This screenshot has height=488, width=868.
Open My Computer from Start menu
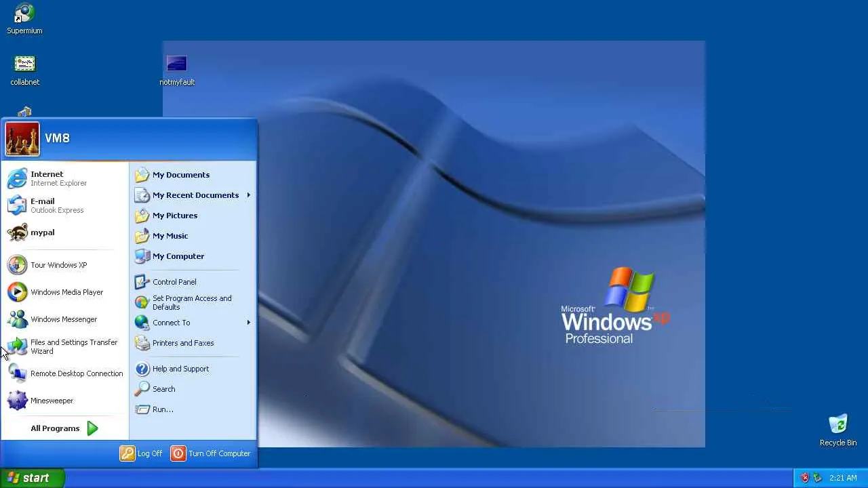[x=193, y=256]
